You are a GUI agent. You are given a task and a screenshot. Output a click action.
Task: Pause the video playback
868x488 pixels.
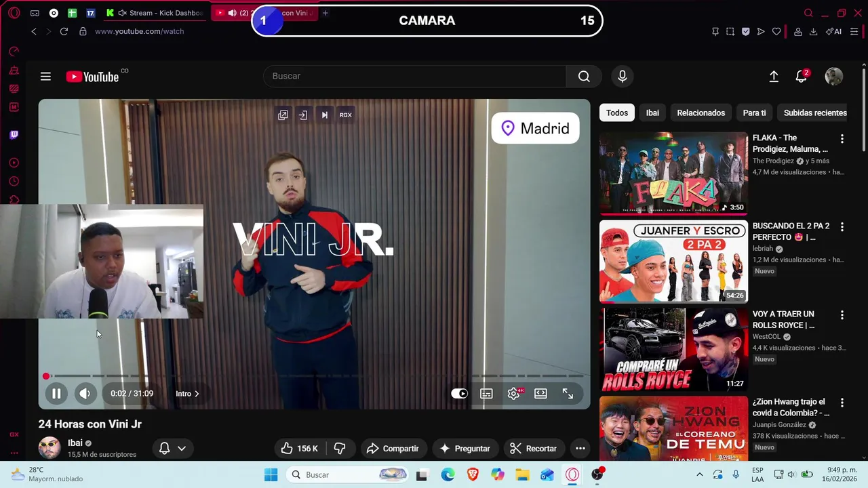coord(56,393)
